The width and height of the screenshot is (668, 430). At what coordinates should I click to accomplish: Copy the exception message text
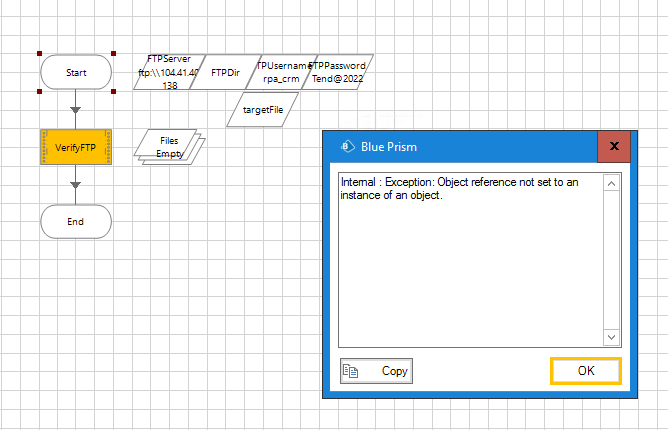376,371
